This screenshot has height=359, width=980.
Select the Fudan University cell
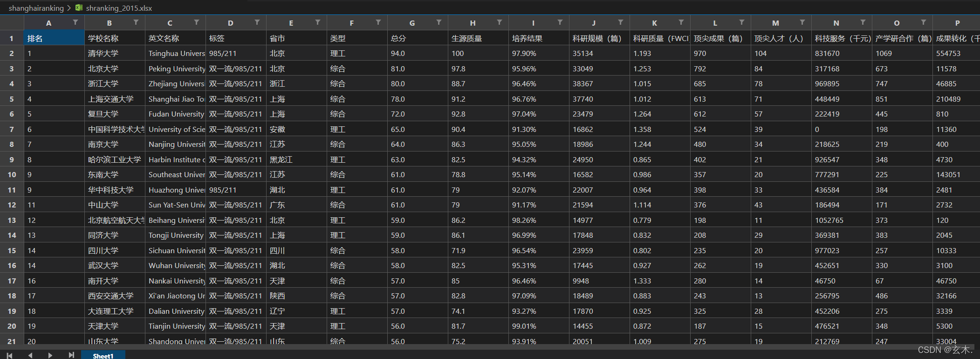[x=175, y=114]
